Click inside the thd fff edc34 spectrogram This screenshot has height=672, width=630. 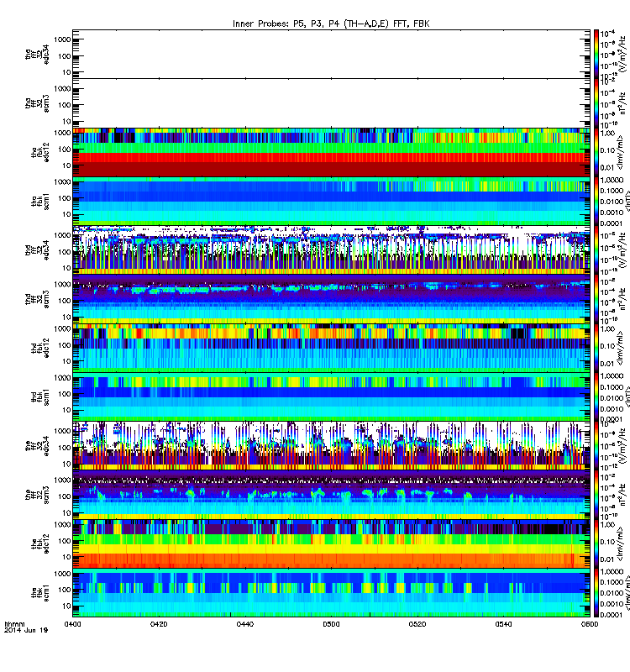pyautogui.click(x=331, y=249)
